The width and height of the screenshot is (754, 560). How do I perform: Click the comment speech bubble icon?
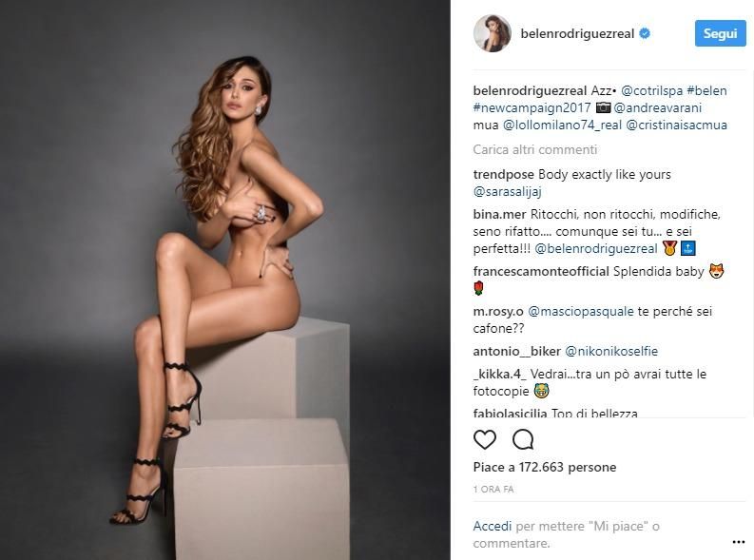(x=523, y=439)
